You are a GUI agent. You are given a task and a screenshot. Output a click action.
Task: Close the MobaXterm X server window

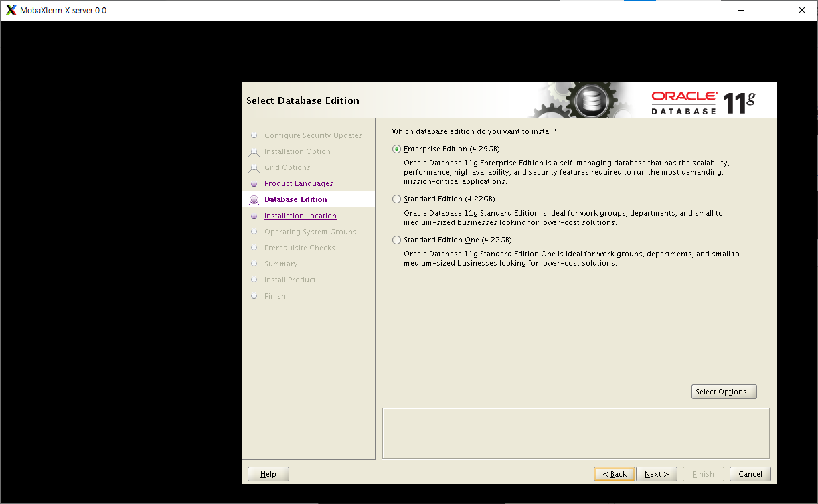tap(802, 10)
